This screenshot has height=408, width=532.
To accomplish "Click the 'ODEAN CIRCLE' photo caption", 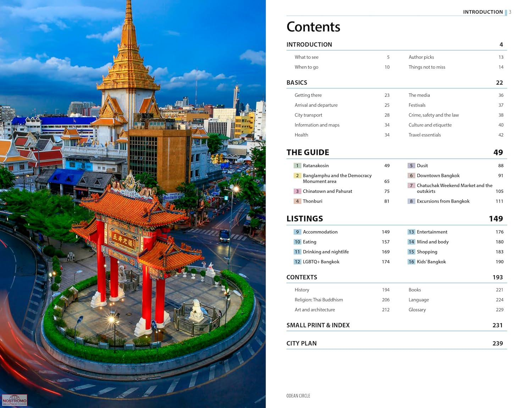I will 298,396.
